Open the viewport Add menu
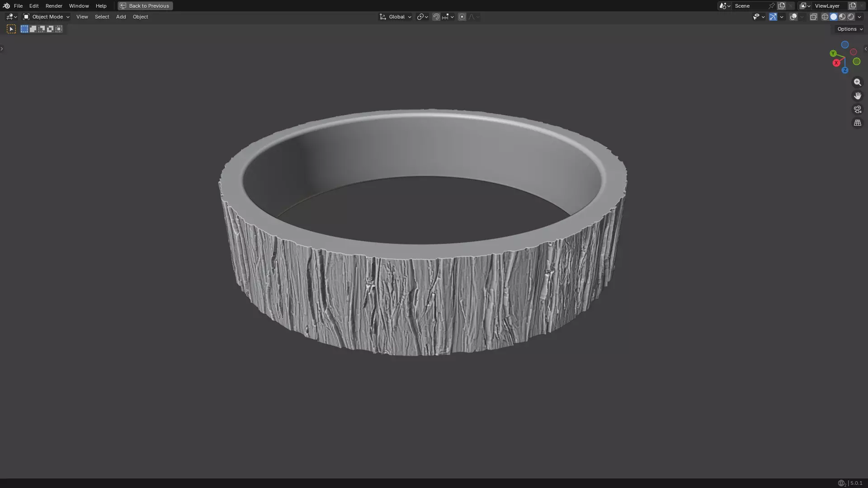 pyautogui.click(x=121, y=17)
